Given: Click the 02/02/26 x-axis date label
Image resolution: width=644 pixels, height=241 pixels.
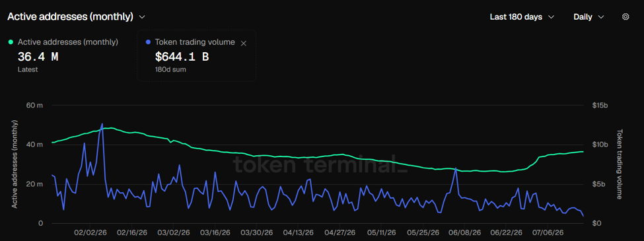Looking at the screenshot, I should coord(91,232).
